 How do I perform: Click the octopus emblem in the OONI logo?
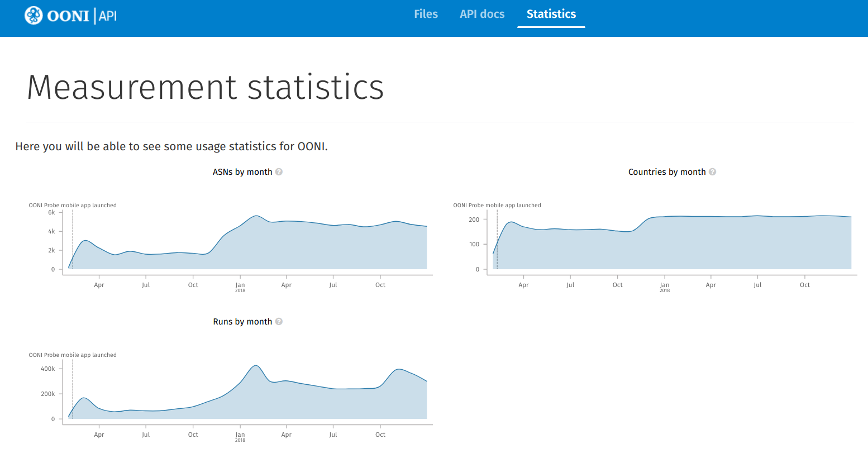pyautogui.click(x=34, y=15)
